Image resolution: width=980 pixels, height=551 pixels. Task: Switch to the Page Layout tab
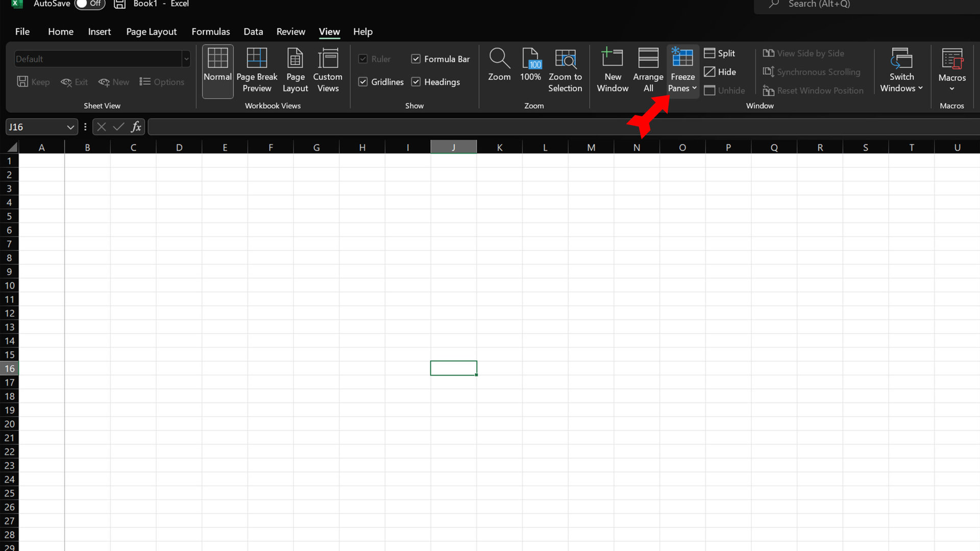pyautogui.click(x=151, y=32)
